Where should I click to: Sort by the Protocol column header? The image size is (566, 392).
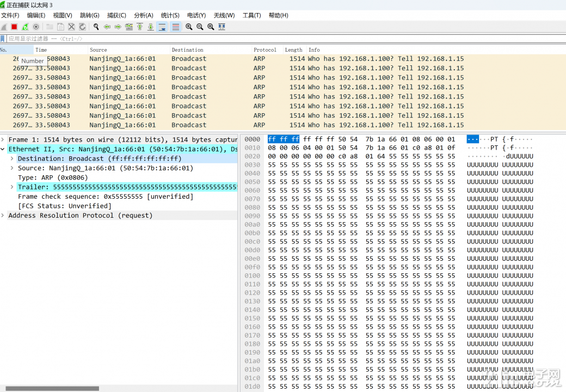point(267,50)
